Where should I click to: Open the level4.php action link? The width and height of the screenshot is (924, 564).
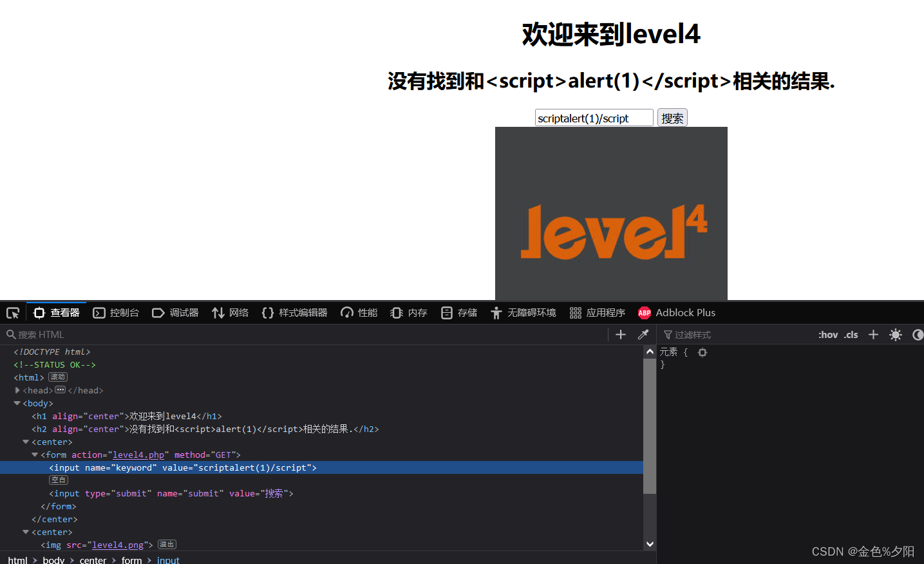[138, 455]
